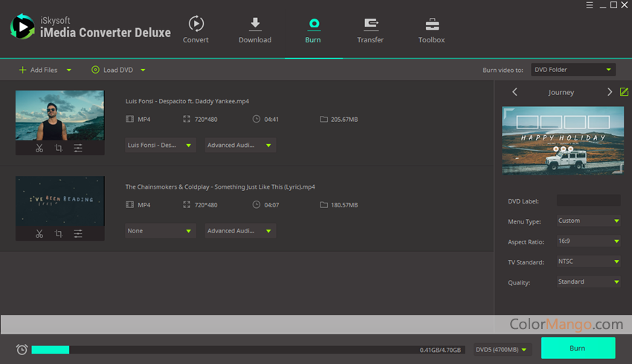Viewport: 632px width, 364px height.
Task: Click the 04:41 duration value
Action: coord(271,119)
